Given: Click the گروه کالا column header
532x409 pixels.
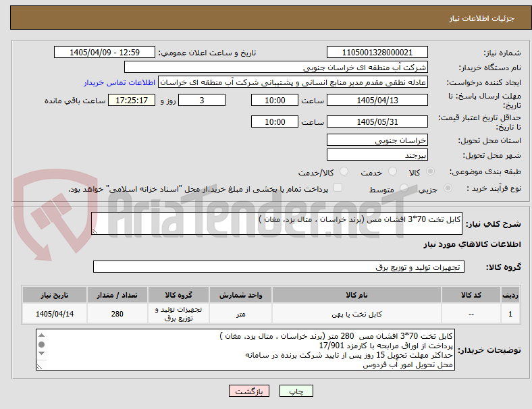Looking at the screenshot, I should point(178,295).
